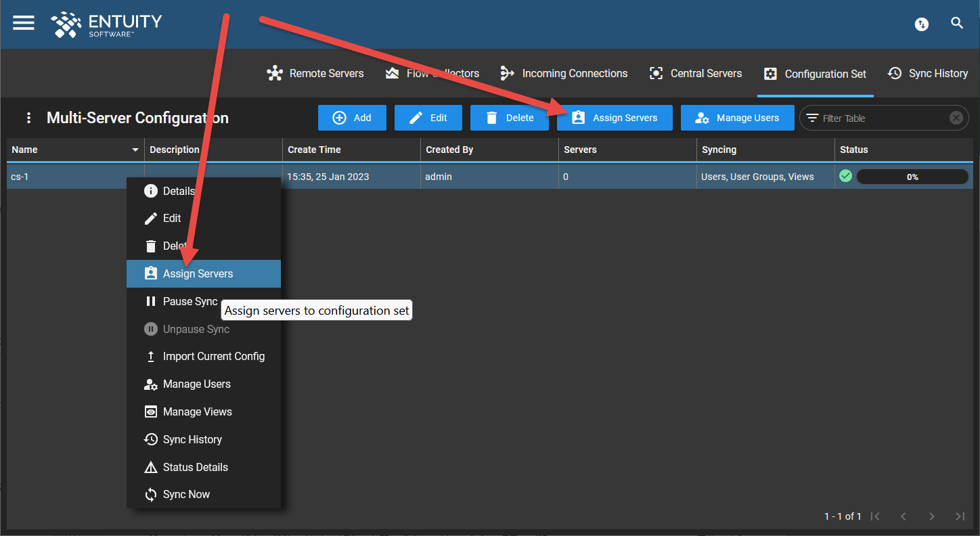The height and width of the screenshot is (536, 980).
Task: Open the three-dot options menu beside the title
Action: point(28,118)
